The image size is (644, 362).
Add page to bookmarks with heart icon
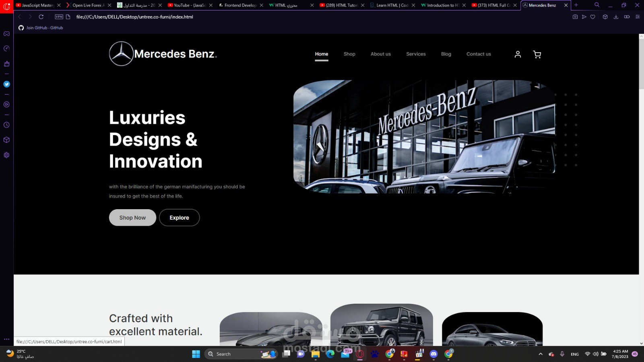click(592, 17)
